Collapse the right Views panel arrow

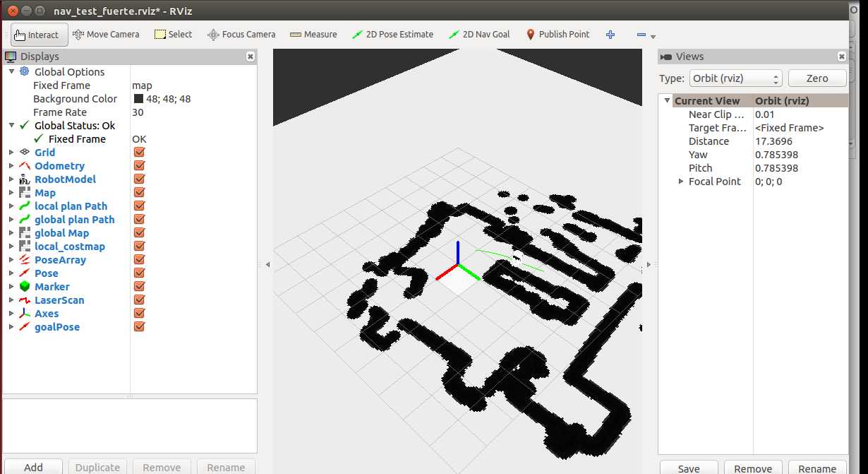point(649,264)
